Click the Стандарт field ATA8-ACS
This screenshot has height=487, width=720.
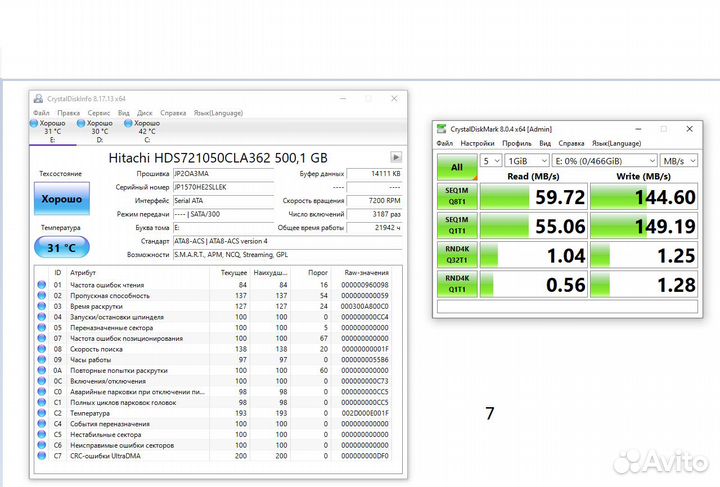287,241
